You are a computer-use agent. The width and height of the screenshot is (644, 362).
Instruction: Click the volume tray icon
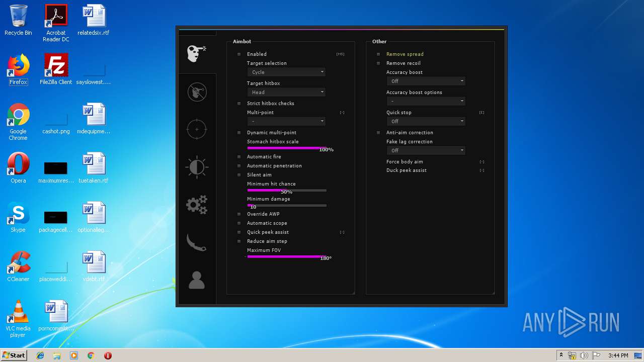click(x=584, y=355)
